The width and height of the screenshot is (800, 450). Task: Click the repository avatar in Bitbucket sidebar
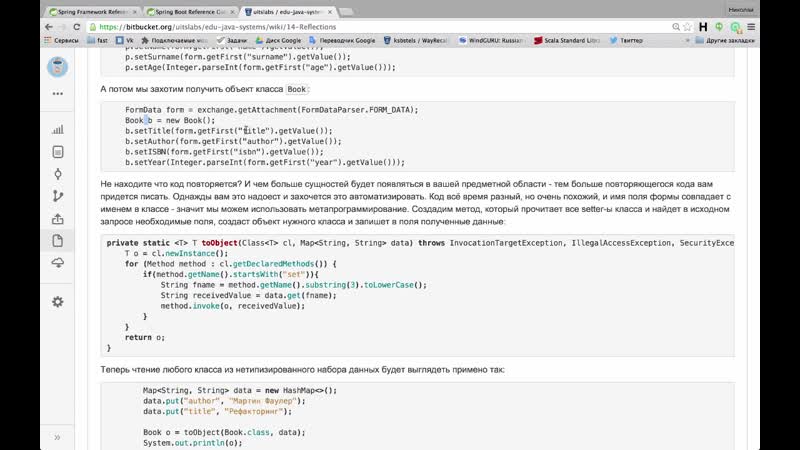[x=58, y=67]
